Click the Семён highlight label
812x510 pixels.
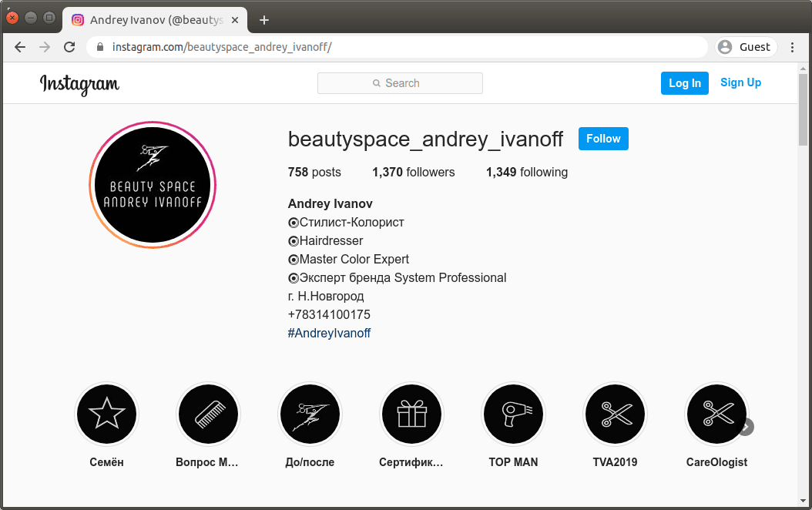click(106, 462)
